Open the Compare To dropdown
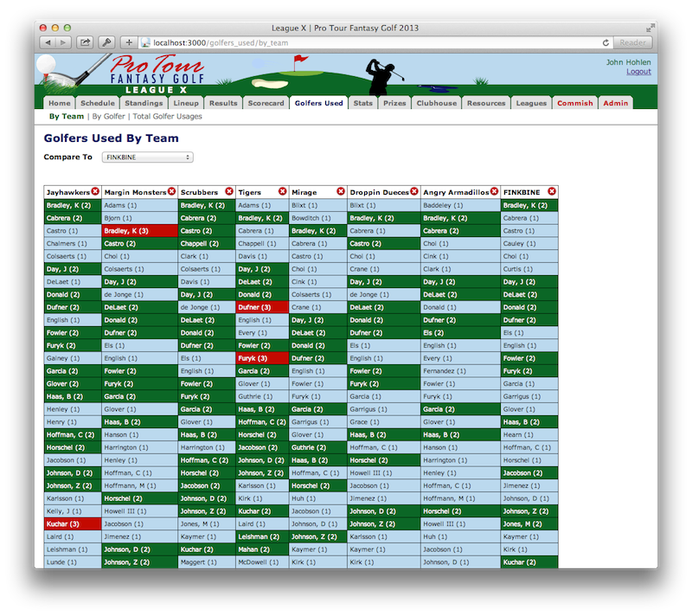692x616 pixels. (x=147, y=157)
